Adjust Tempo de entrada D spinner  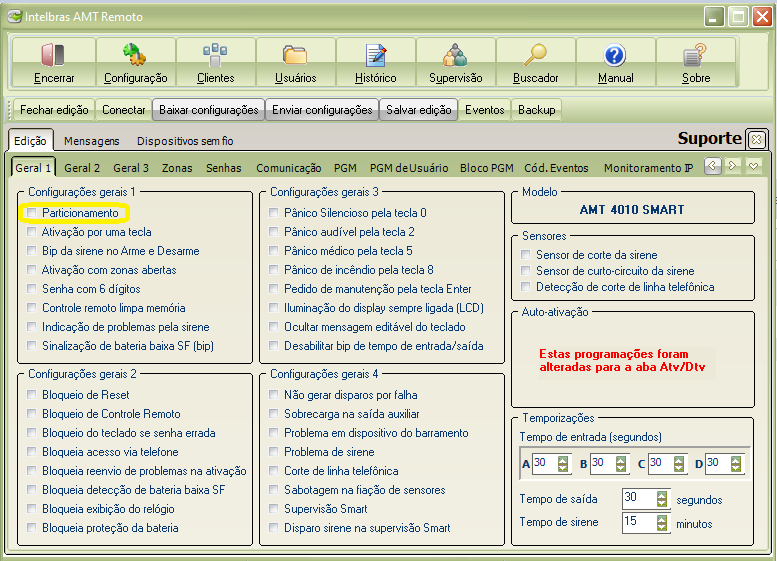(736, 464)
